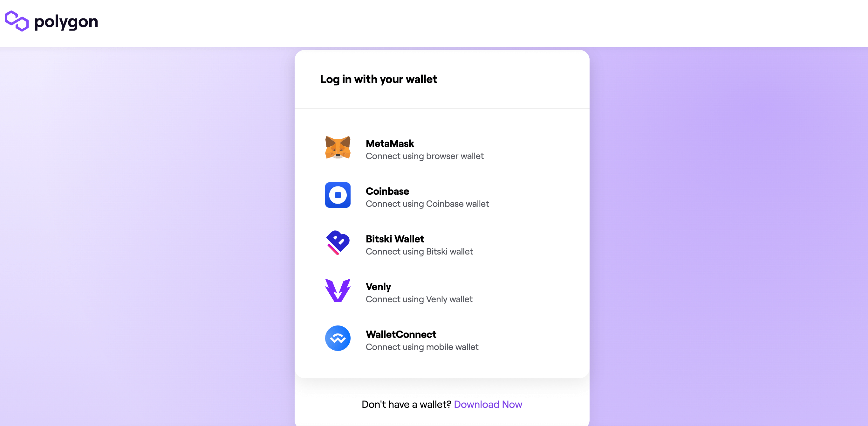Choose the Venly option title

[378, 287]
